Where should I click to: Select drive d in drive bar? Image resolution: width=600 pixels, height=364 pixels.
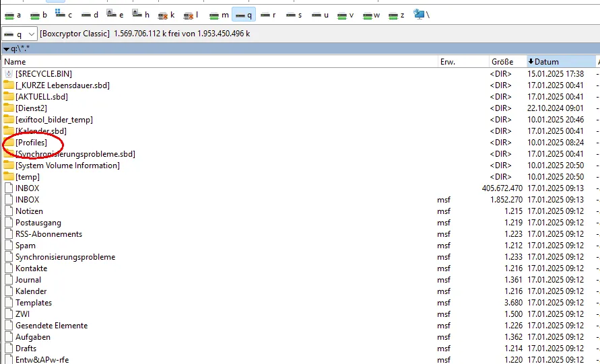coord(90,15)
